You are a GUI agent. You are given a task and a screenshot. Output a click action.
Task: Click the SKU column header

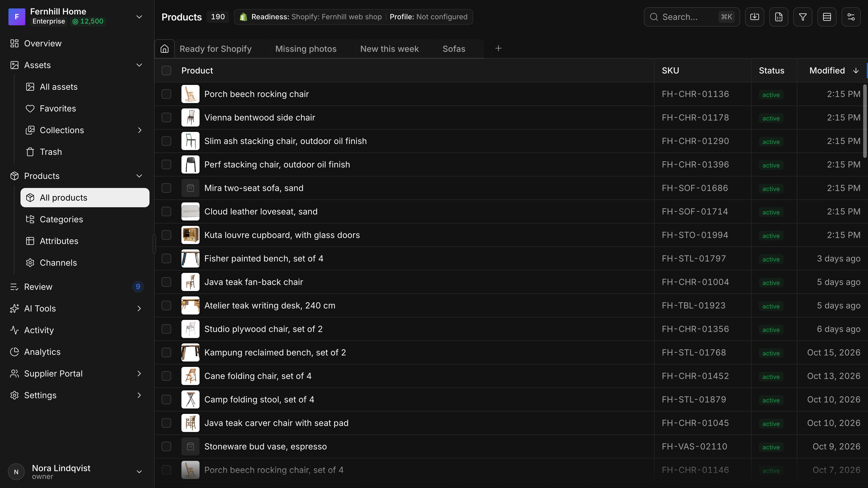click(x=703, y=70)
